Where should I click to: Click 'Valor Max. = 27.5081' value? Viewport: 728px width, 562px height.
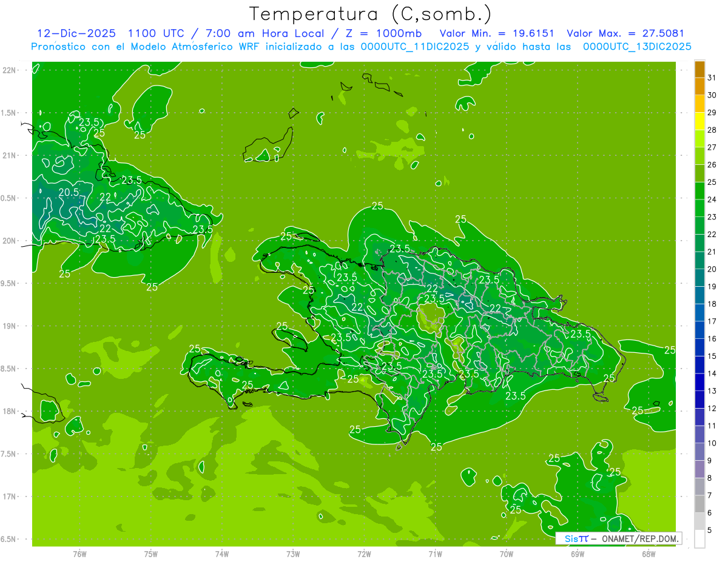(625, 33)
